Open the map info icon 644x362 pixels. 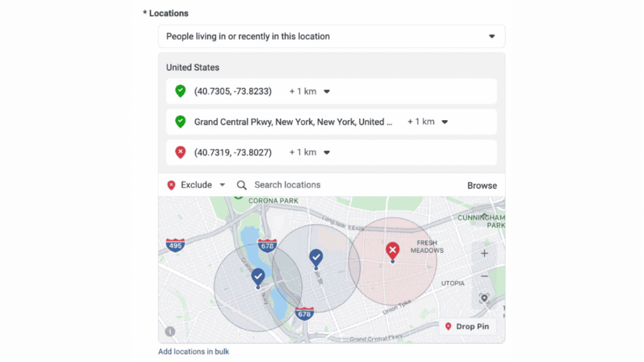170,332
